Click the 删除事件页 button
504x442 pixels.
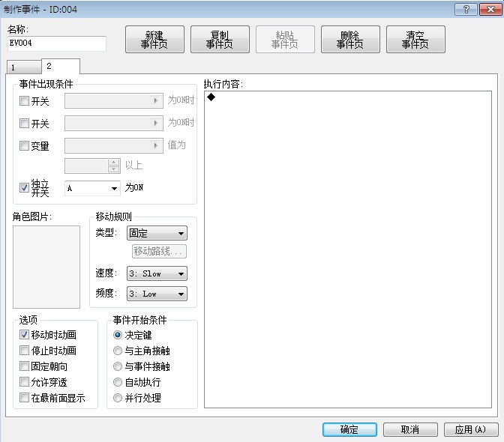coord(350,40)
